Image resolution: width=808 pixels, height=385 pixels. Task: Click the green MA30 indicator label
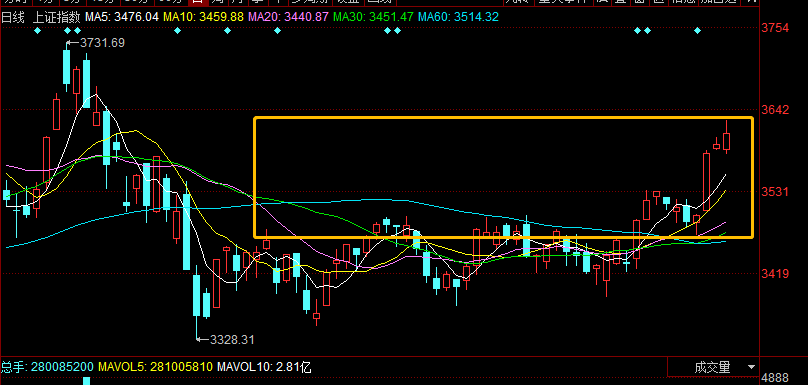(374, 18)
